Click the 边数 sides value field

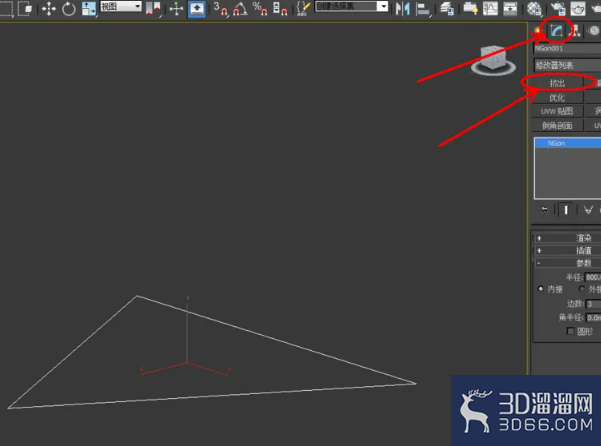pos(594,304)
